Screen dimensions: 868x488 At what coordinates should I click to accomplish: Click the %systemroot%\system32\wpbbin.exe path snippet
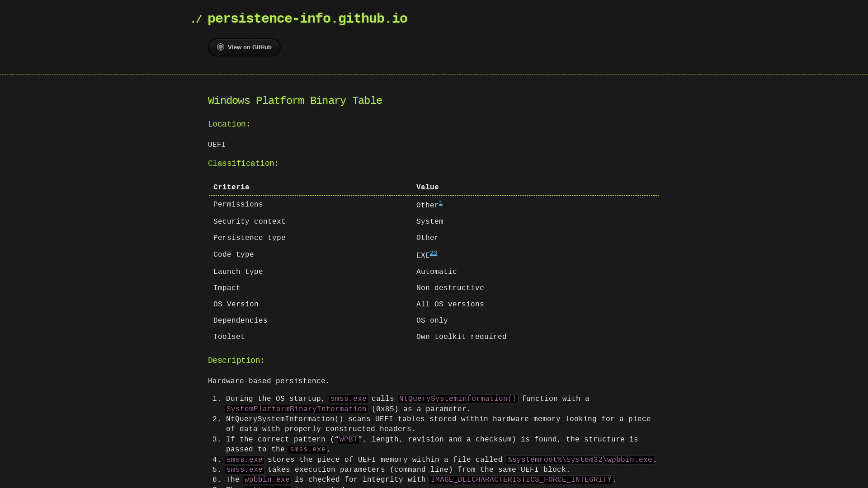pos(580,460)
